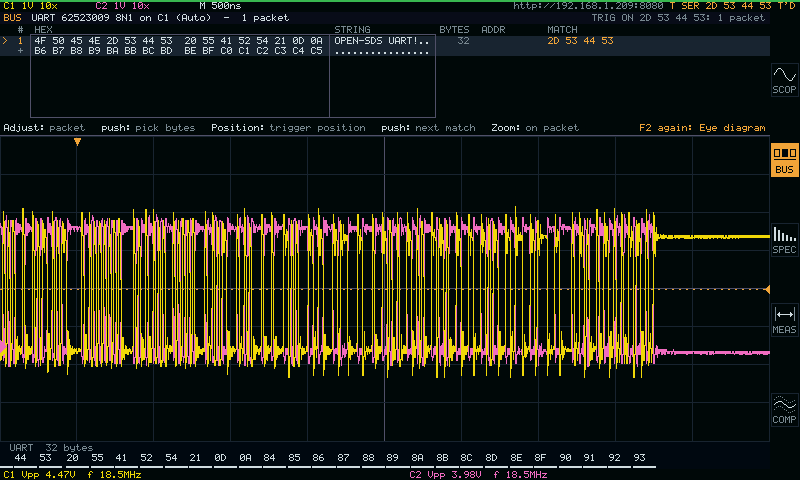
Task: Select the 2D 53 44 53 match cell
Action: (580, 40)
